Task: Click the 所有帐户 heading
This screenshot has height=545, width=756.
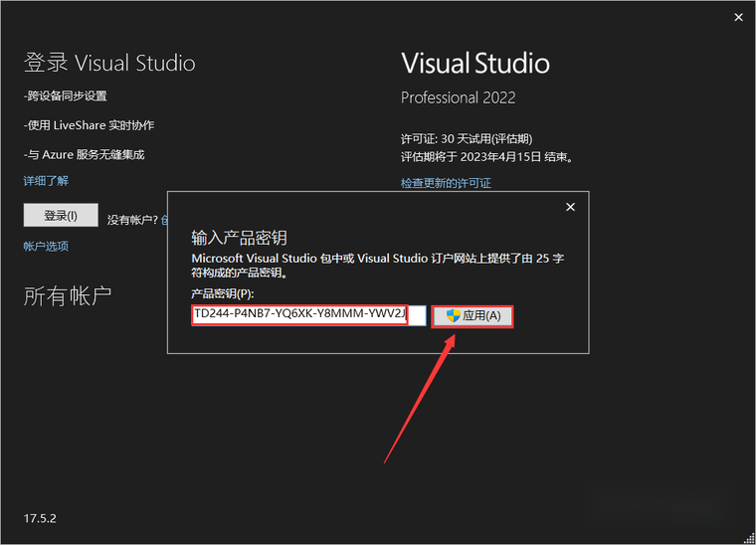Action: click(68, 295)
